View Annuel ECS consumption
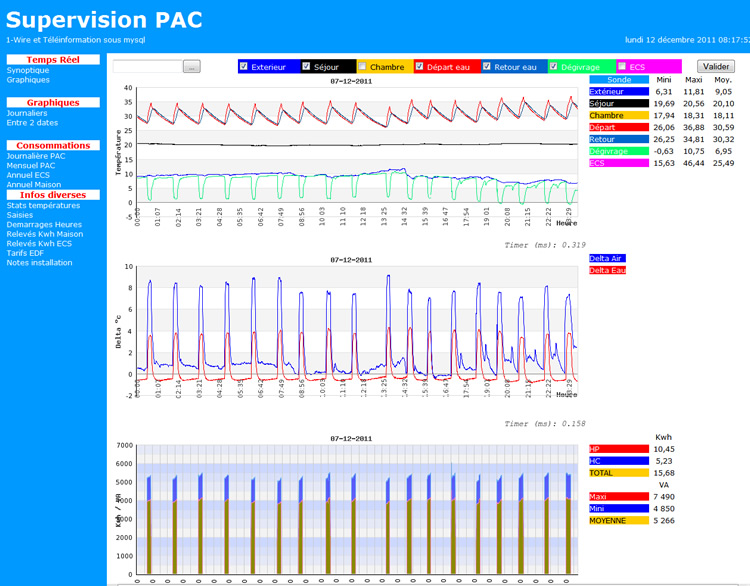 point(28,175)
